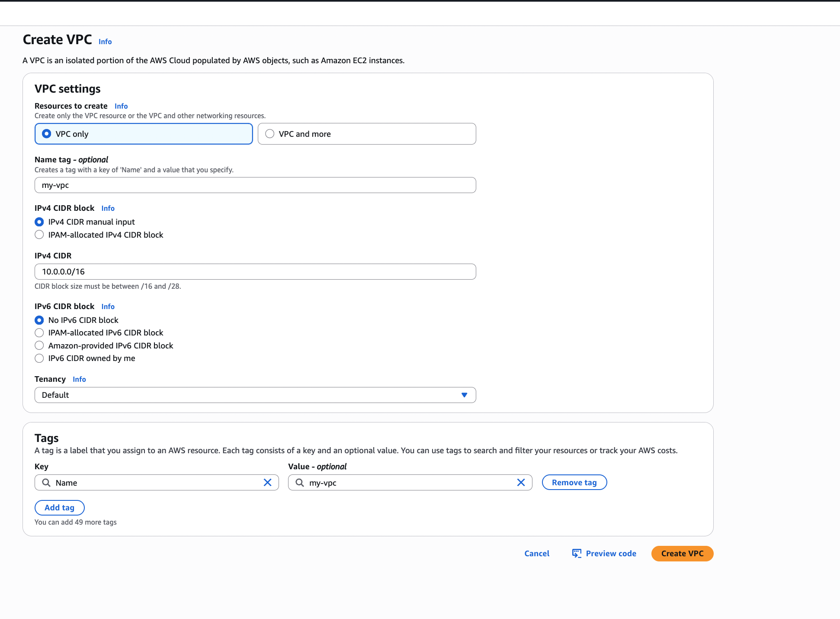The height and width of the screenshot is (619, 840).
Task: Click the search icon in Key field
Action: click(x=46, y=482)
